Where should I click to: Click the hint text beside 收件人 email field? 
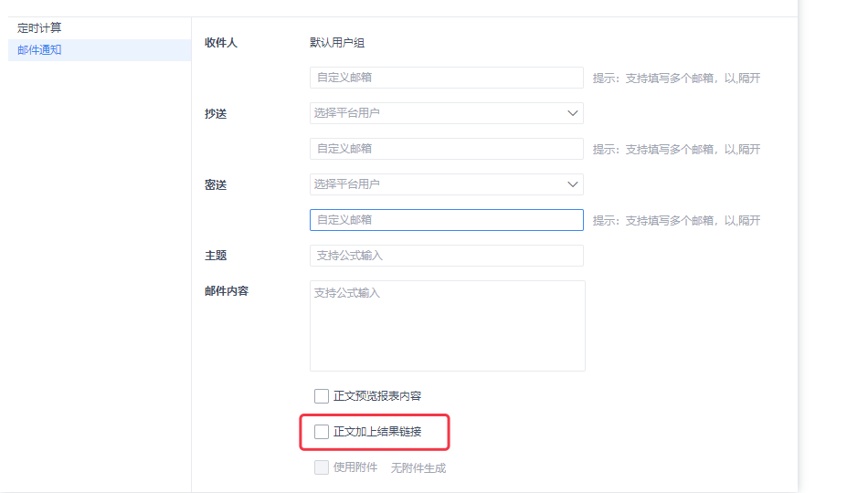pyautogui.click(x=676, y=78)
